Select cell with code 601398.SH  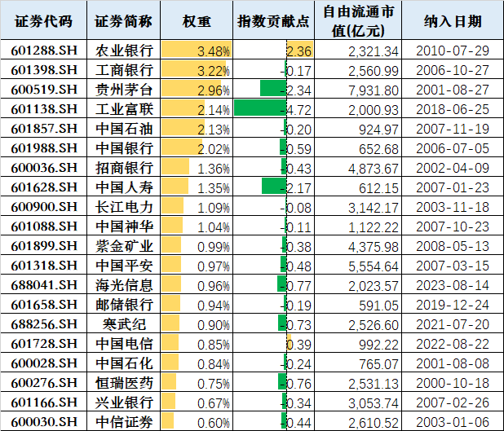(43, 69)
